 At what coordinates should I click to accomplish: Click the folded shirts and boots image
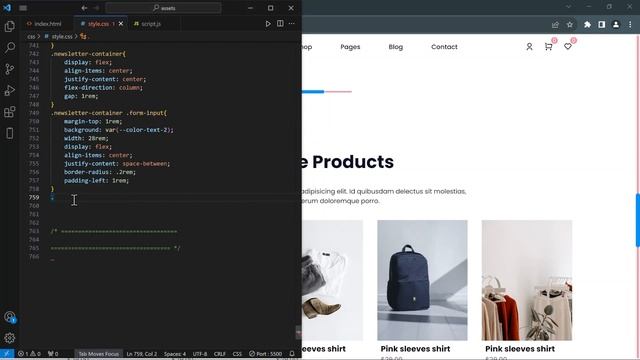(x=332, y=280)
